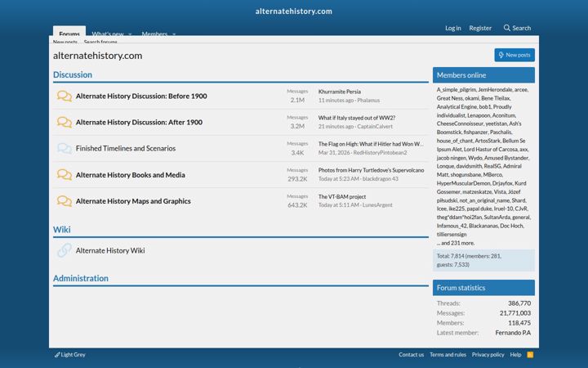
Task: Open the What's new tab
Action: click(108, 33)
